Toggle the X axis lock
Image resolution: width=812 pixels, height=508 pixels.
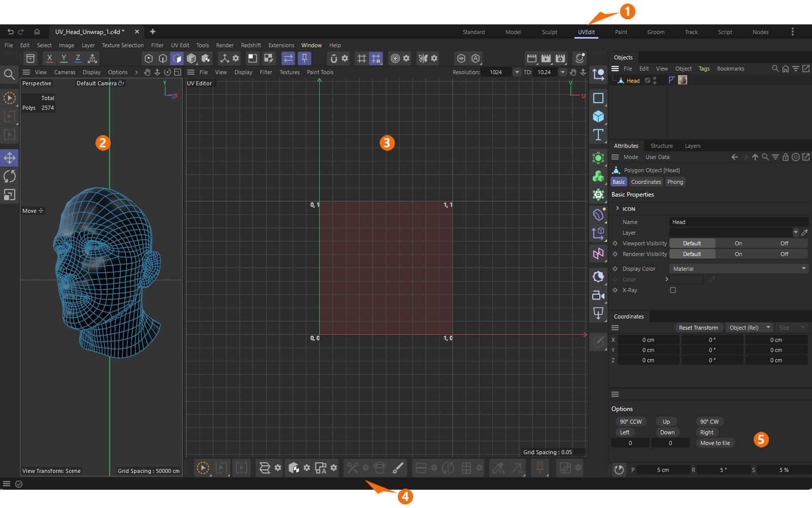click(49, 58)
